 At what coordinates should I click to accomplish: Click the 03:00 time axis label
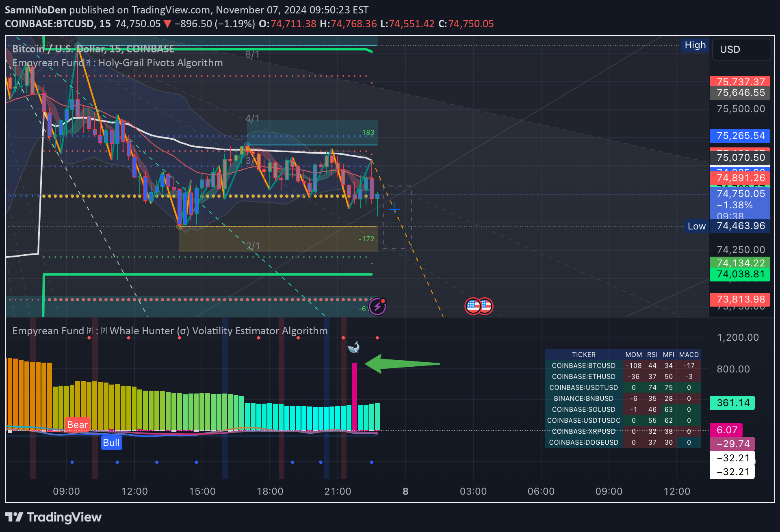click(473, 491)
